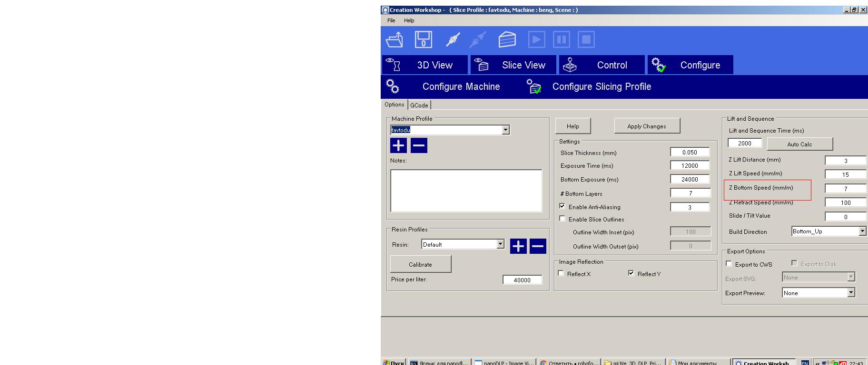Screen dimensions: 868x365
Task: Add new machine profile with plus icon
Action: 398,145
